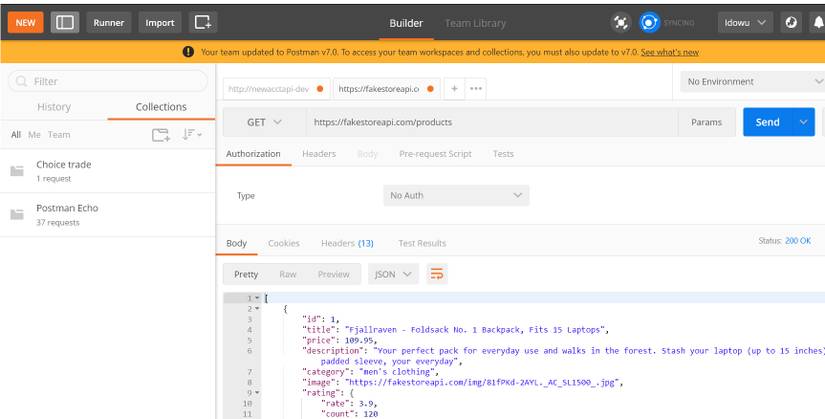Switch response view to Pretty

tap(246, 274)
